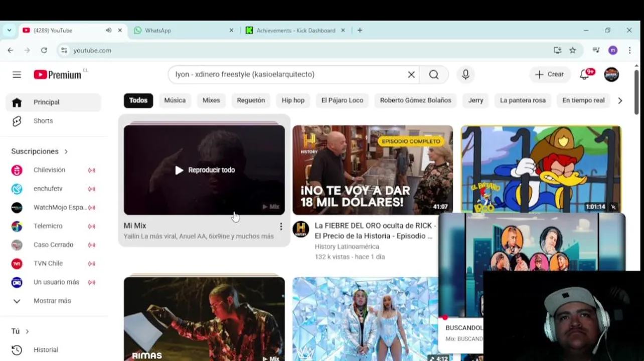The image size is (644, 361).
Task: Close the WhatsApp tab
Action: pos(231,30)
